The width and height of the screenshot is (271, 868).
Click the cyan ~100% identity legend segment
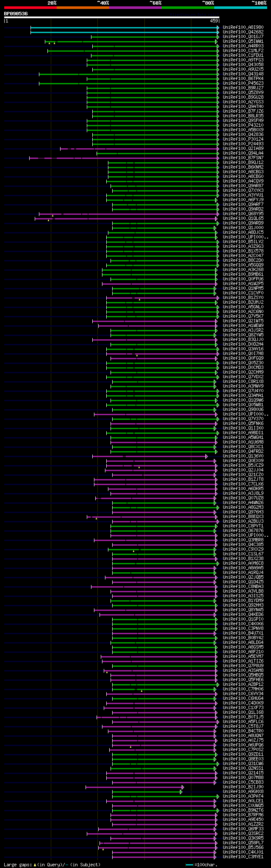click(240, 8)
